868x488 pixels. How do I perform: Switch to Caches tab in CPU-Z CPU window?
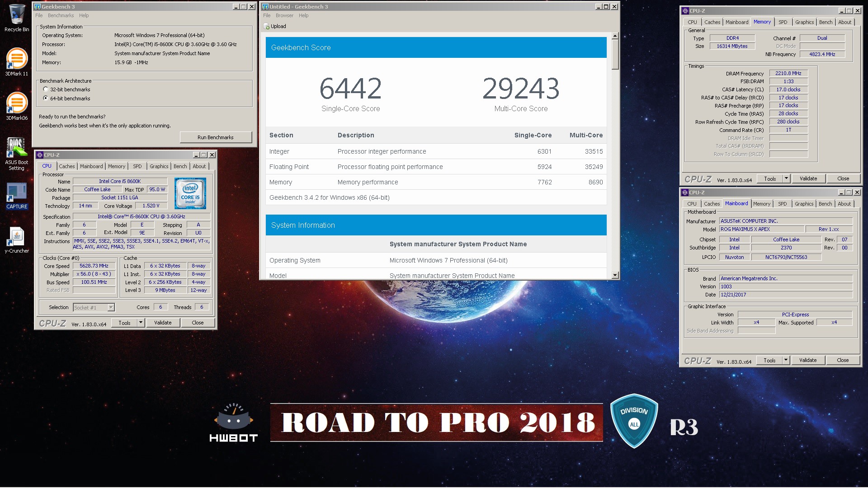(67, 166)
